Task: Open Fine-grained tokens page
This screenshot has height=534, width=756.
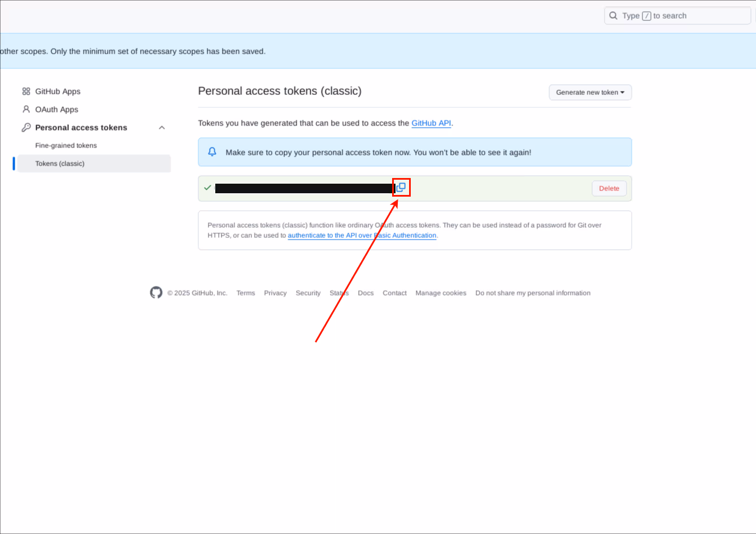Action: coord(66,146)
